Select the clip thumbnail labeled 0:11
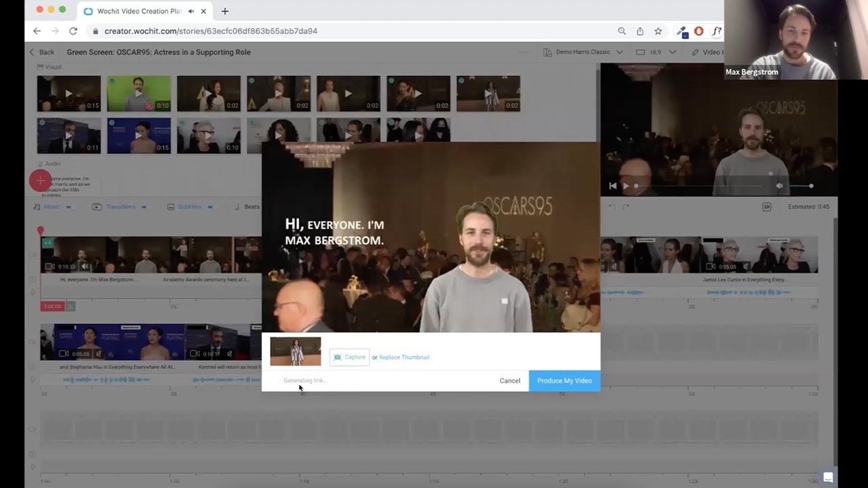This screenshot has height=488, width=868. tap(69, 136)
